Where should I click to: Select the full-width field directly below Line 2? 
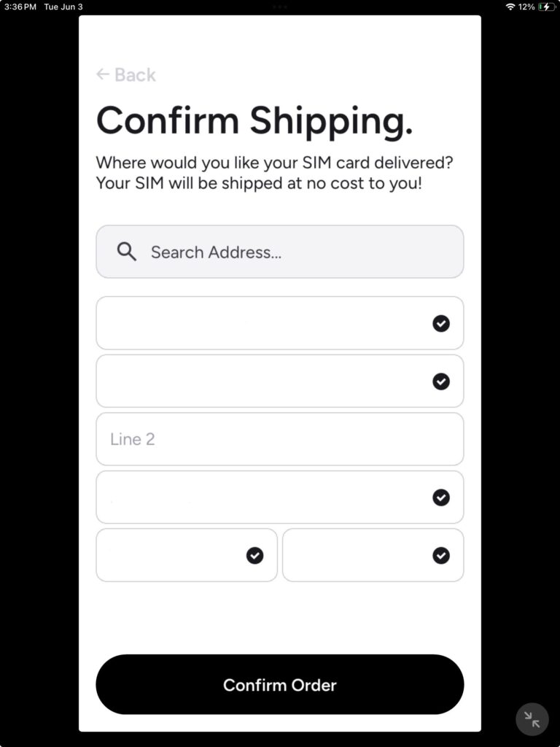point(262,498)
